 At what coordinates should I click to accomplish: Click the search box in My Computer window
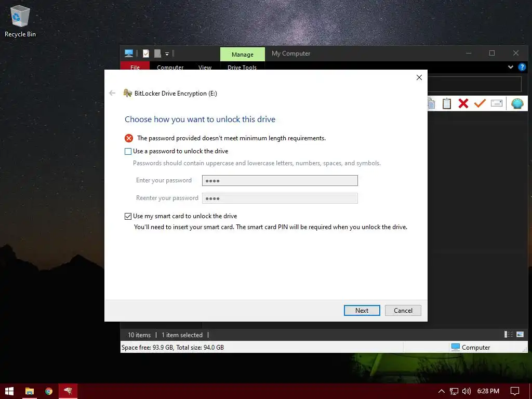[x=474, y=84]
